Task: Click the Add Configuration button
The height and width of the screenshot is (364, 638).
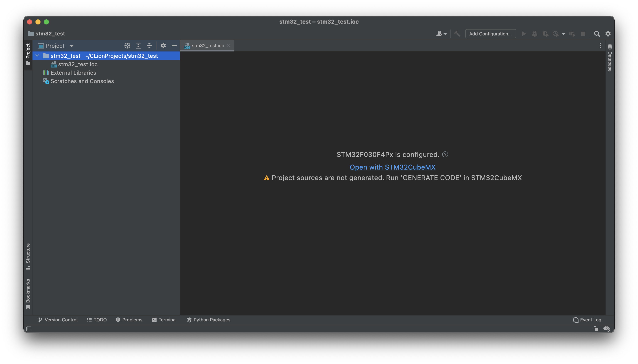Action: (490, 34)
